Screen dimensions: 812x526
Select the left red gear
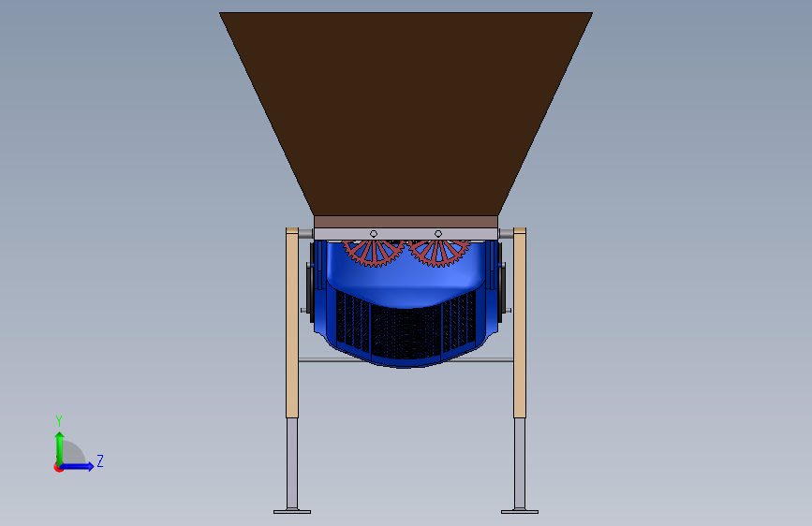point(373,253)
